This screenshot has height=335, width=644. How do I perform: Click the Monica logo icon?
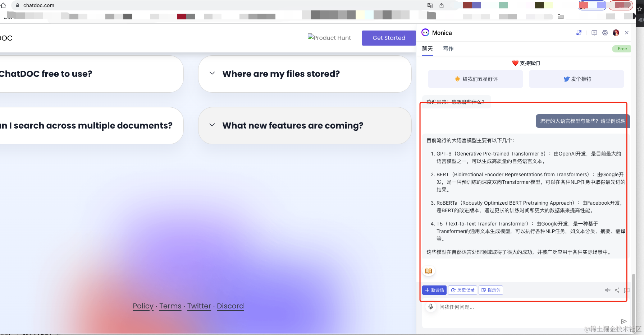pyautogui.click(x=425, y=33)
